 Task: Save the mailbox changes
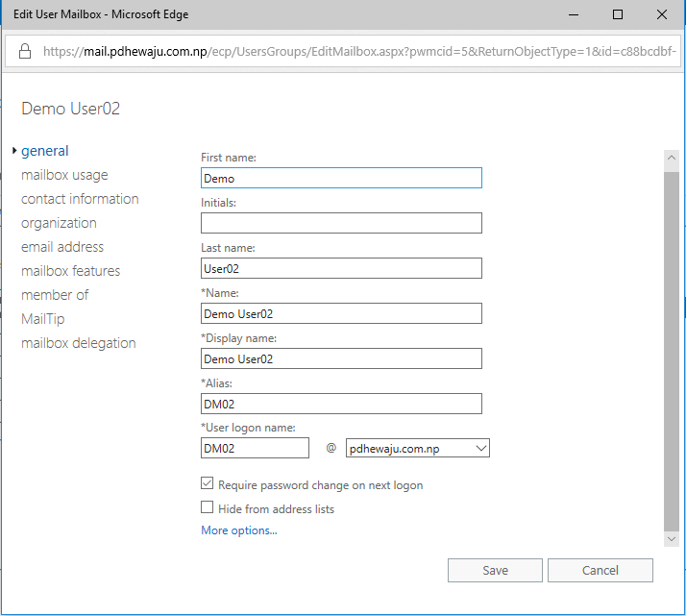pyautogui.click(x=495, y=570)
